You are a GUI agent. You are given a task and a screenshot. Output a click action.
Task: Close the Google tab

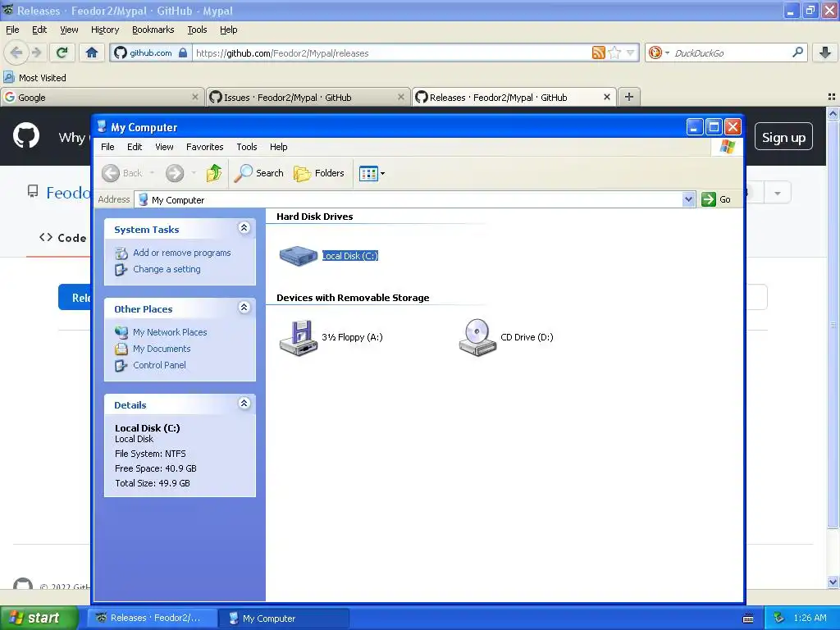click(195, 97)
